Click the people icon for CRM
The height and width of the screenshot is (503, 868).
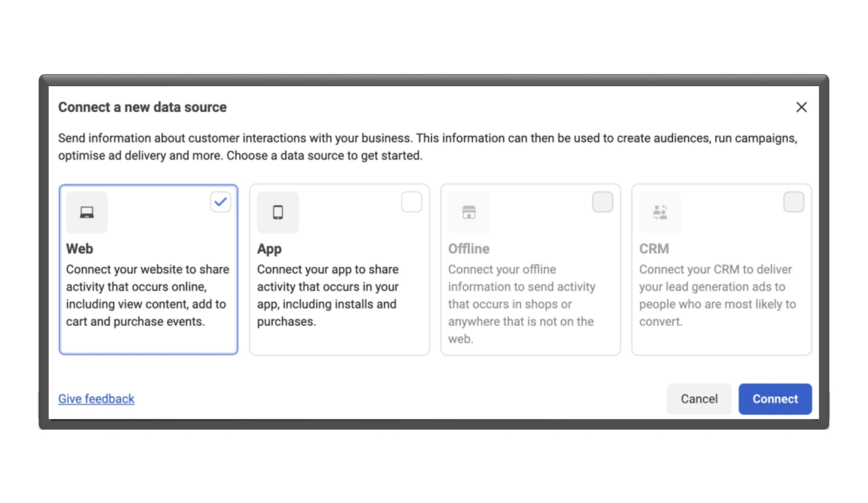[660, 212]
